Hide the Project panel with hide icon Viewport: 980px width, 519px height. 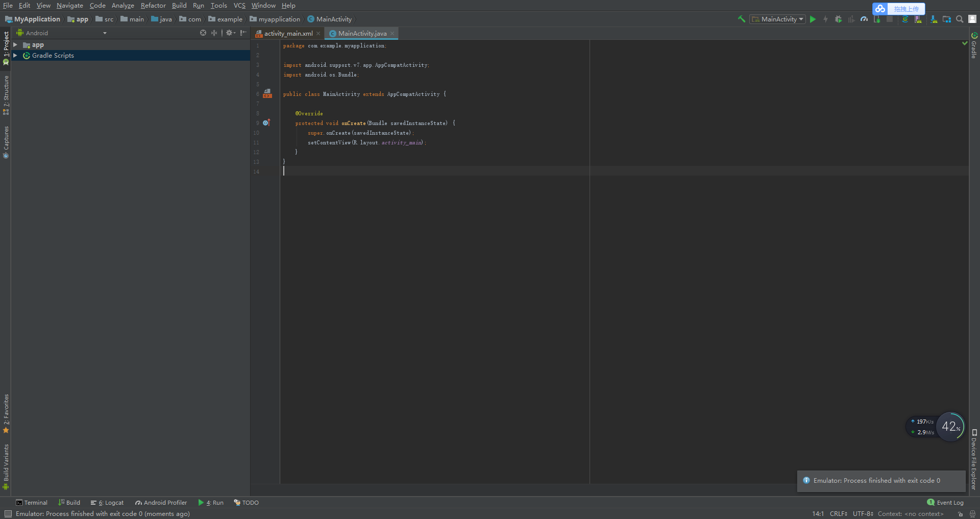[x=243, y=33]
